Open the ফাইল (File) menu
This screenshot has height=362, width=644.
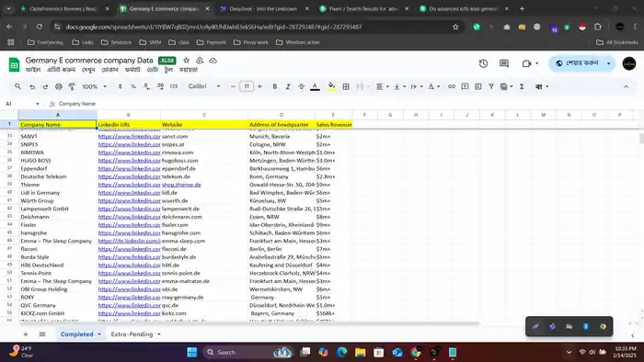click(33, 70)
